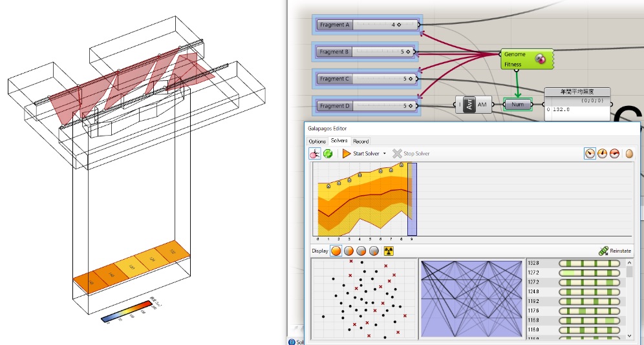Click the Galapagos component icon on the canvas

[541, 59]
